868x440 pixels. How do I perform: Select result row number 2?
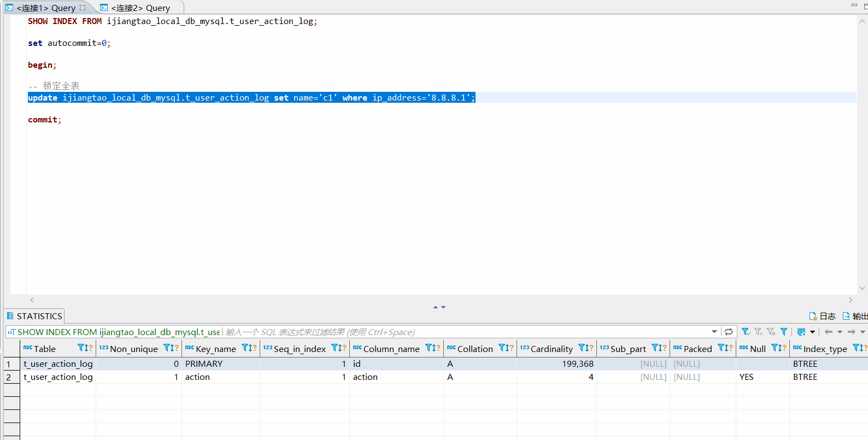coord(11,377)
